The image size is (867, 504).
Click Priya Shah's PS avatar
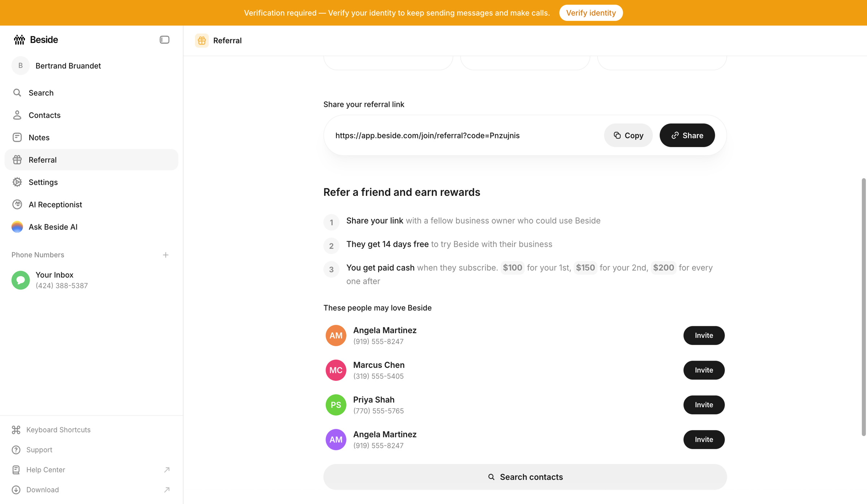point(336,405)
